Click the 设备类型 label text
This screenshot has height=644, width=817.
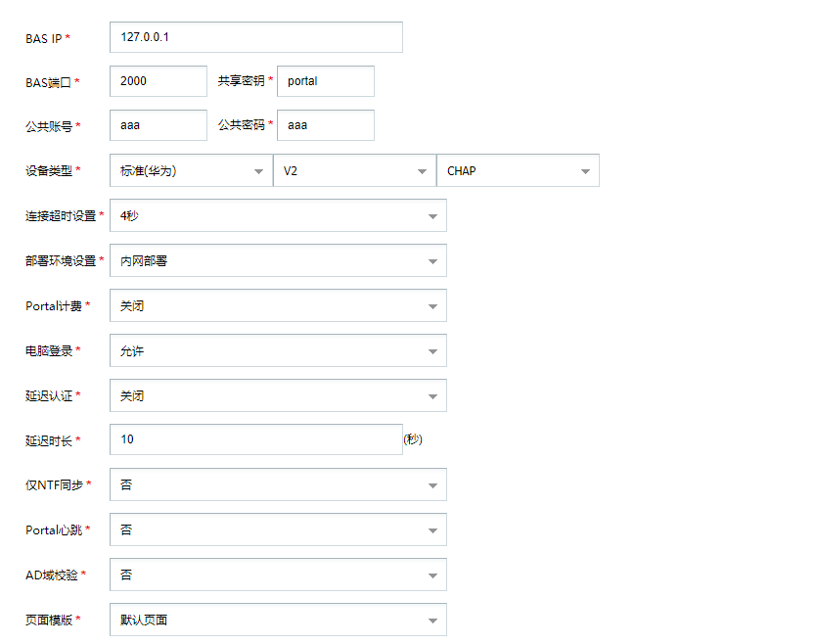tap(49, 170)
